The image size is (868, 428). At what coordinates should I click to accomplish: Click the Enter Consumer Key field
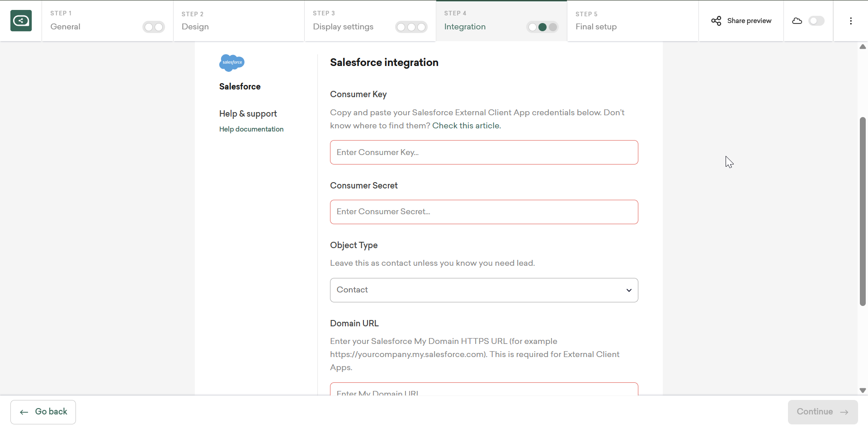tap(484, 152)
